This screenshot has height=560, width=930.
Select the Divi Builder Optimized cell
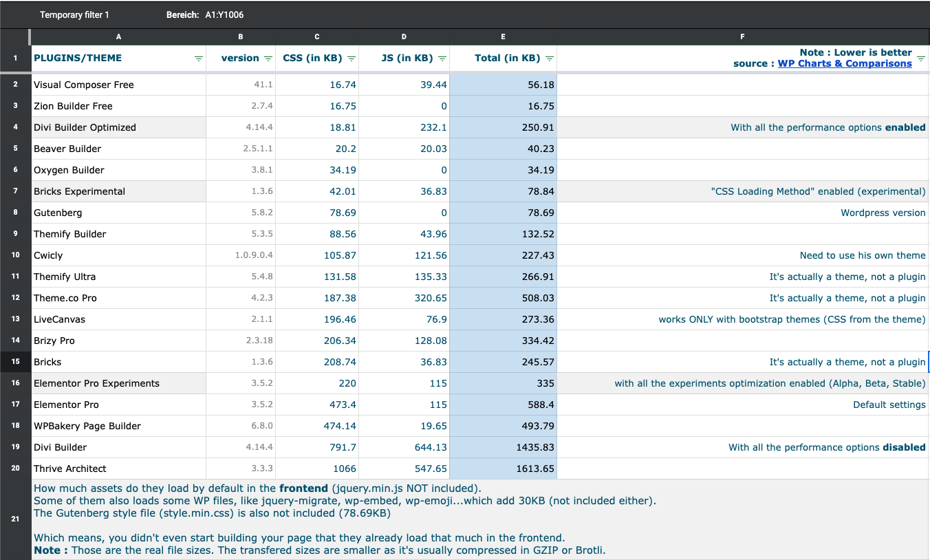pos(118,127)
